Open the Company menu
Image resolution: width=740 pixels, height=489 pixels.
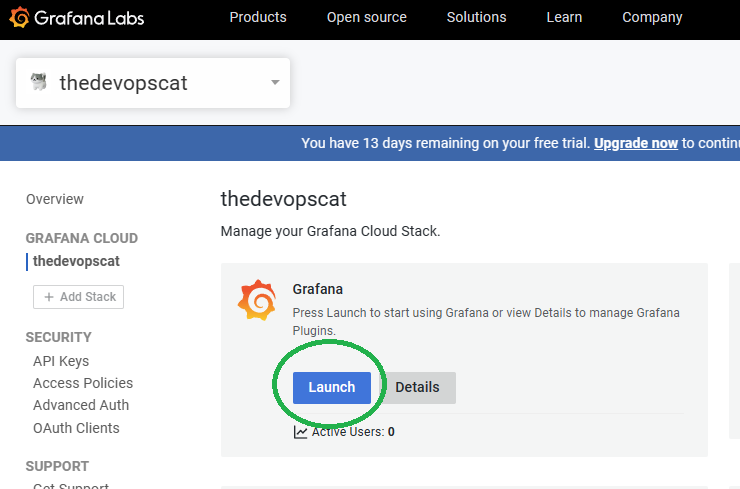[652, 17]
